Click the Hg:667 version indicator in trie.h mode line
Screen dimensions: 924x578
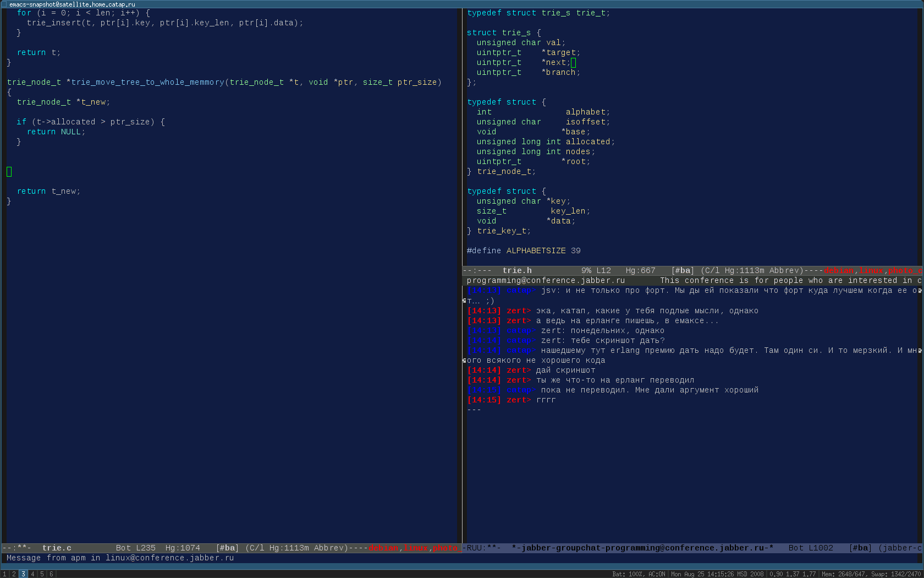tap(641, 270)
